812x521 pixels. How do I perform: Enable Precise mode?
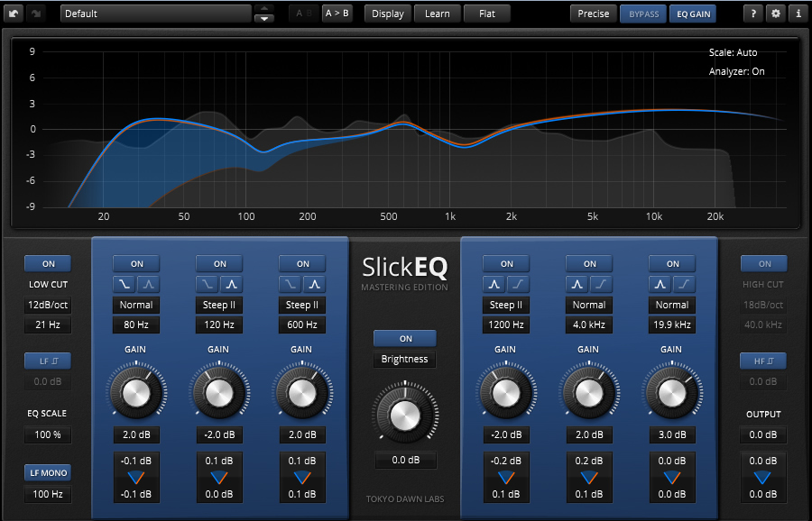click(594, 14)
